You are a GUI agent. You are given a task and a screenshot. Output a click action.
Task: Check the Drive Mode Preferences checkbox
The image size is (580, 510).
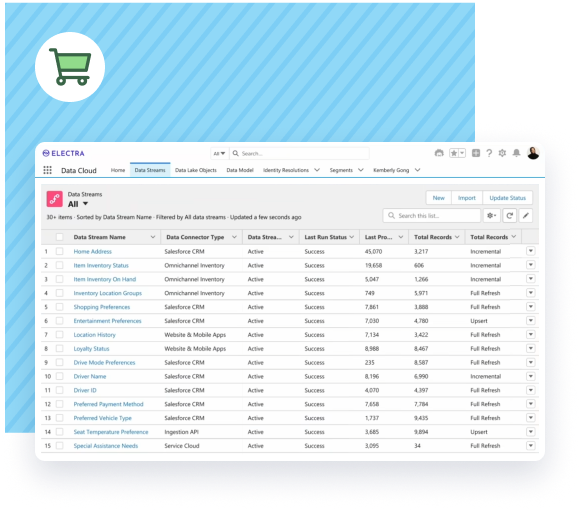point(59,362)
